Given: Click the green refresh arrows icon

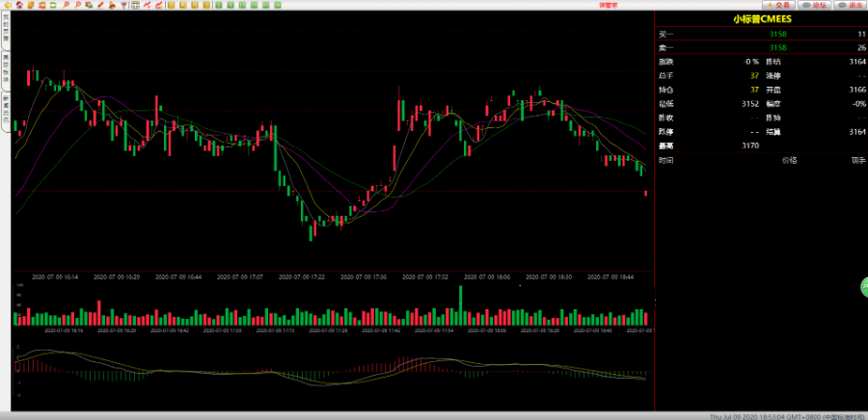Looking at the screenshot, I should pos(53,5).
